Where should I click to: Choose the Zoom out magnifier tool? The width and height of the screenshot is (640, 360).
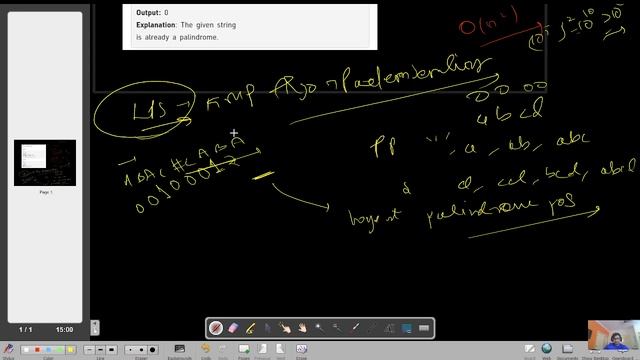tap(337, 328)
